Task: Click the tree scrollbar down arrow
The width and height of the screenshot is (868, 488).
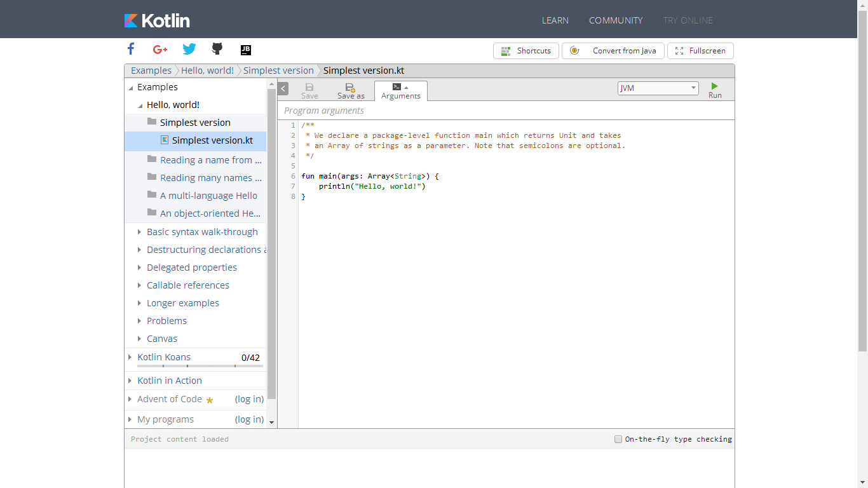Action: [x=272, y=423]
